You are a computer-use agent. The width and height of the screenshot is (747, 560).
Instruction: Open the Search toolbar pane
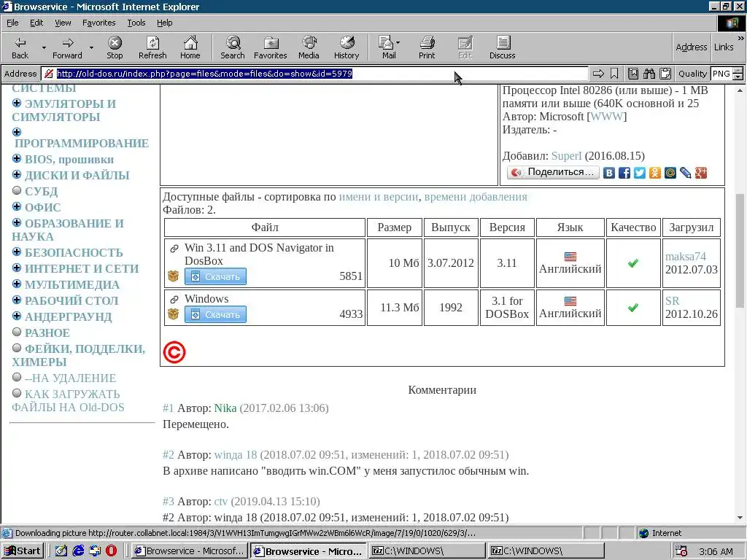[x=233, y=47]
